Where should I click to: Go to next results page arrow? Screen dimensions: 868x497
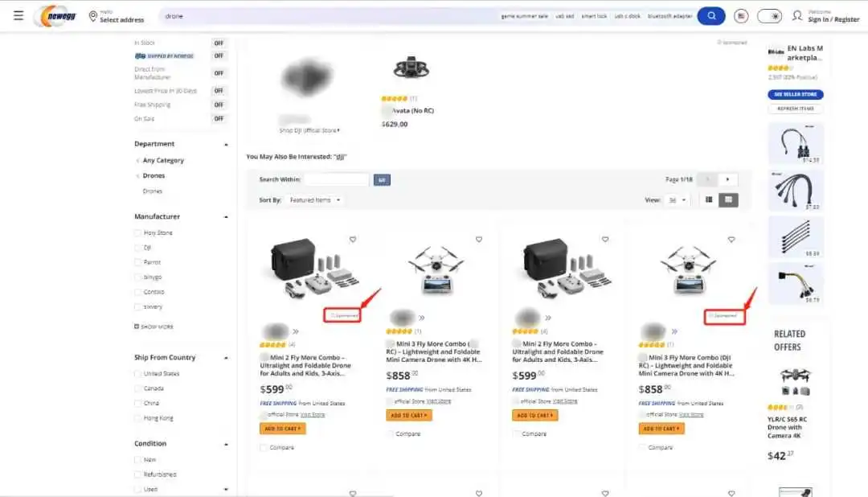[727, 179]
